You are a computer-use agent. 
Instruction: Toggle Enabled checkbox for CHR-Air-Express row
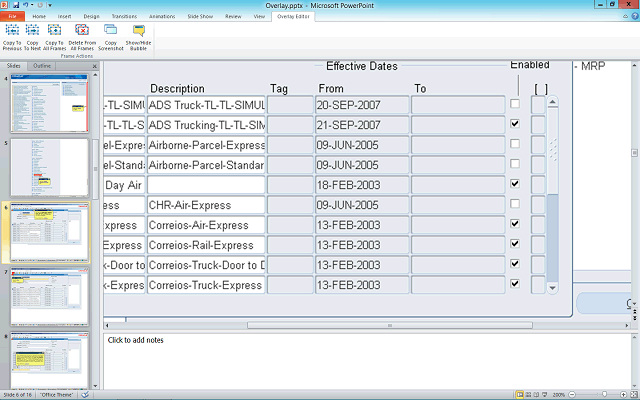click(x=515, y=204)
